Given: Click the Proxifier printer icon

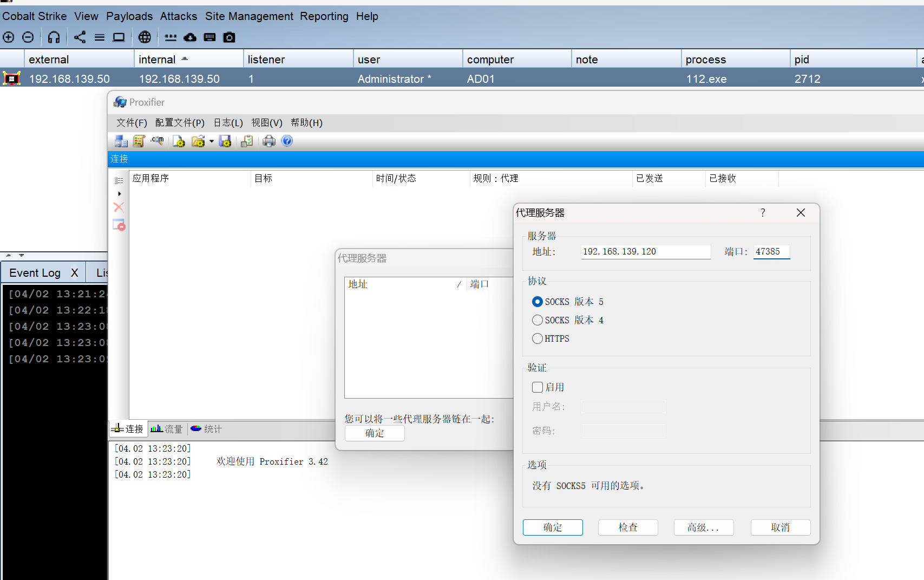Looking at the screenshot, I should pyautogui.click(x=269, y=141).
